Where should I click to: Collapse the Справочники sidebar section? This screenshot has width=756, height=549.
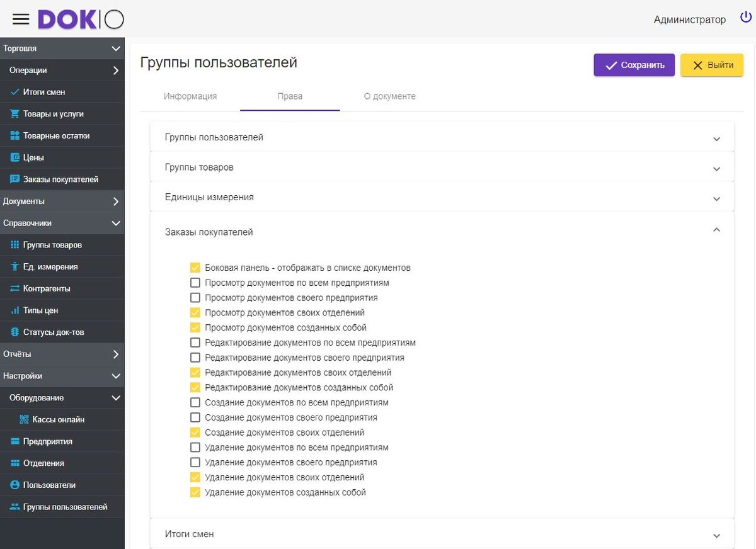[x=62, y=223]
